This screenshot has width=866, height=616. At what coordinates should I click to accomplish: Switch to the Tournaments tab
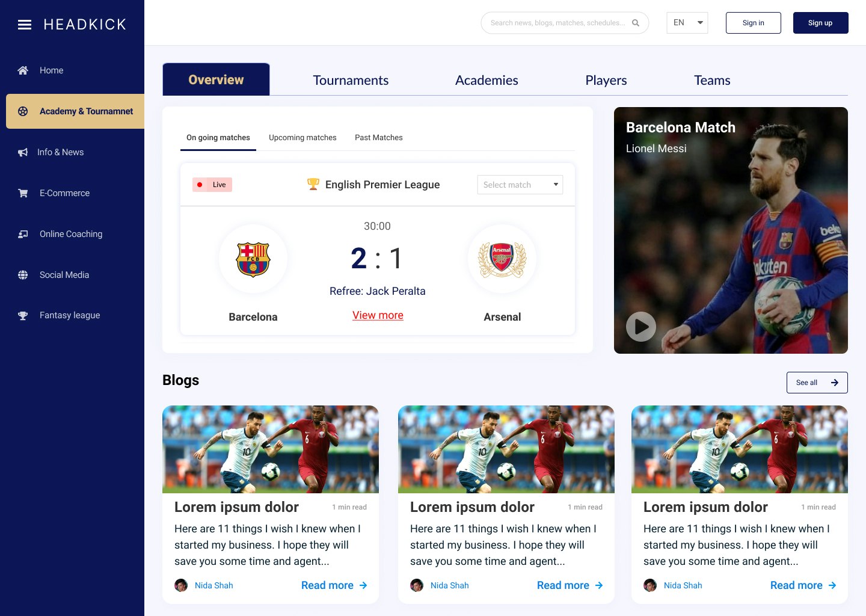(x=351, y=80)
